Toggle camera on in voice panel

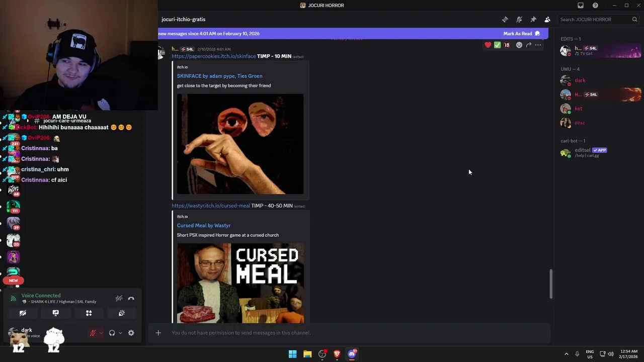23,313
